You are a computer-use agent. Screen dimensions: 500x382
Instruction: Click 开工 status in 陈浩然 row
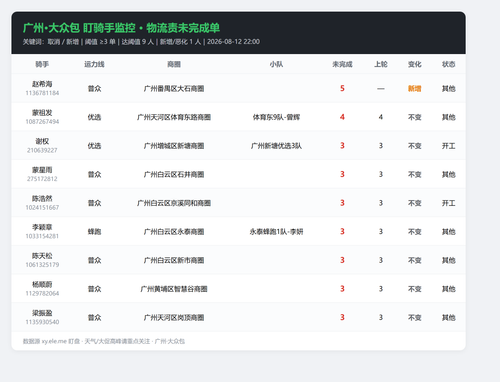(449, 203)
